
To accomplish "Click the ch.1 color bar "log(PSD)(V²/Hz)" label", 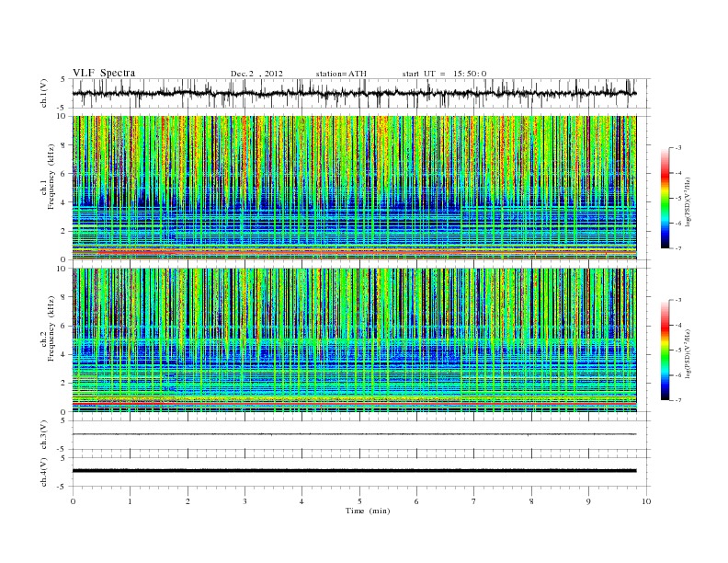I will (x=688, y=201).
